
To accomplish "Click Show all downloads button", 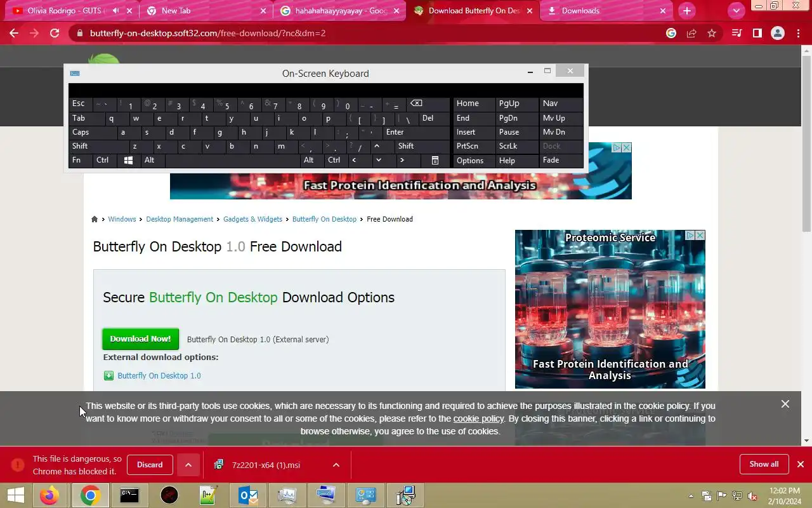I will (764, 464).
